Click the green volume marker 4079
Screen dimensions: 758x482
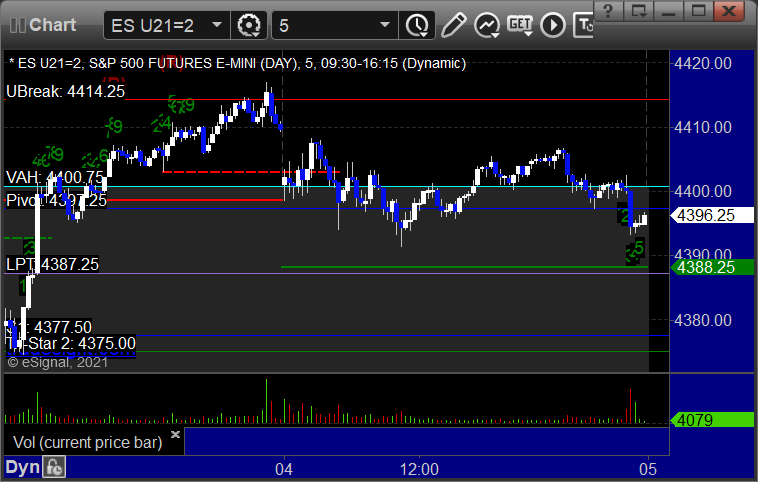click(712, 420)
